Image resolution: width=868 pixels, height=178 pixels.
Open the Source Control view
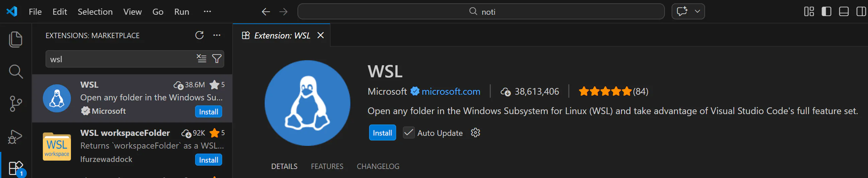15,103
